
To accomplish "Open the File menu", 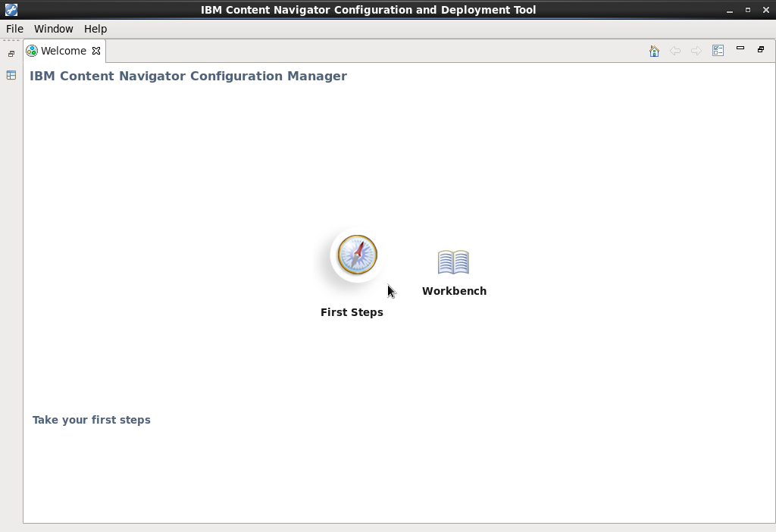I will (14, 28).
